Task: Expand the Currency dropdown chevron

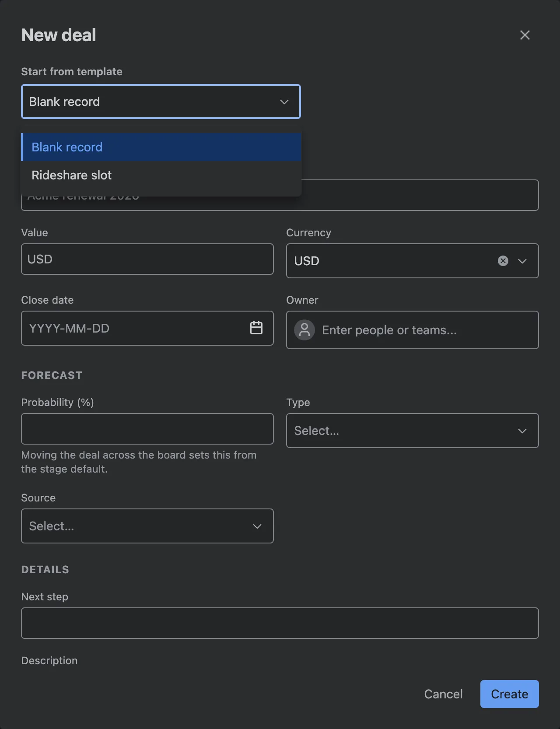Action: pyautogui.click(x=522, y=261)
